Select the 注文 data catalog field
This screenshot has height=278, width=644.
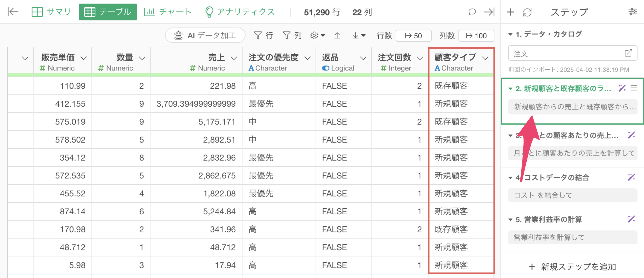click(x=572, y=53)
